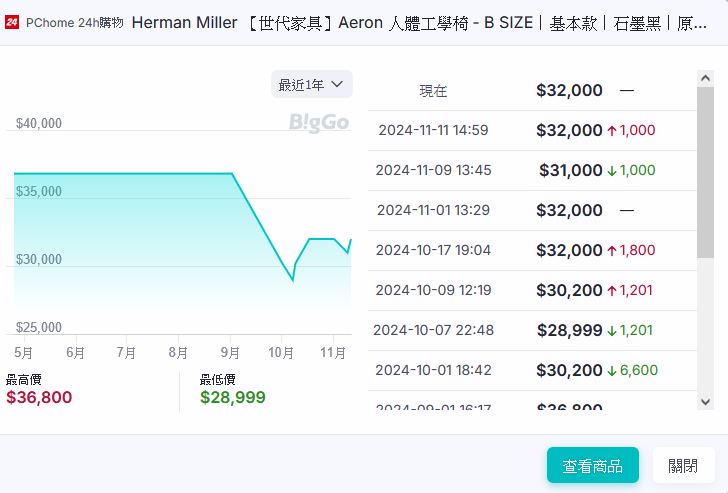This screenshot has height=493, width=728.
Task: Select the 2024-11-11 14:59 price row
Action: (x=531, y=130)
